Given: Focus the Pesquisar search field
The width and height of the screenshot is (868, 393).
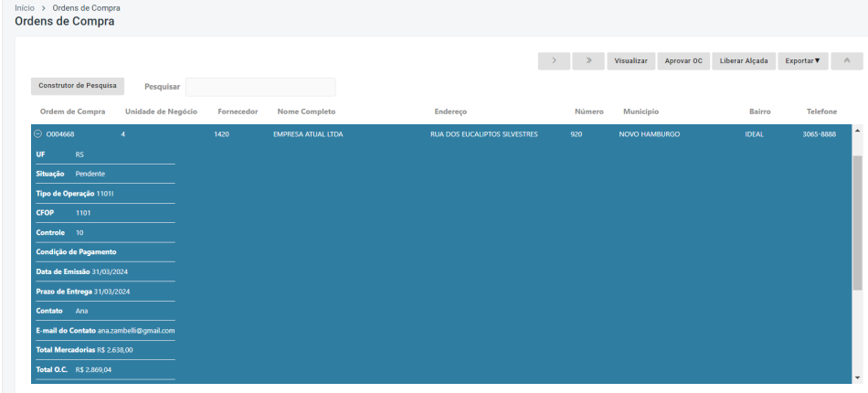Looking at the screenshot, I should click(260, 87).
